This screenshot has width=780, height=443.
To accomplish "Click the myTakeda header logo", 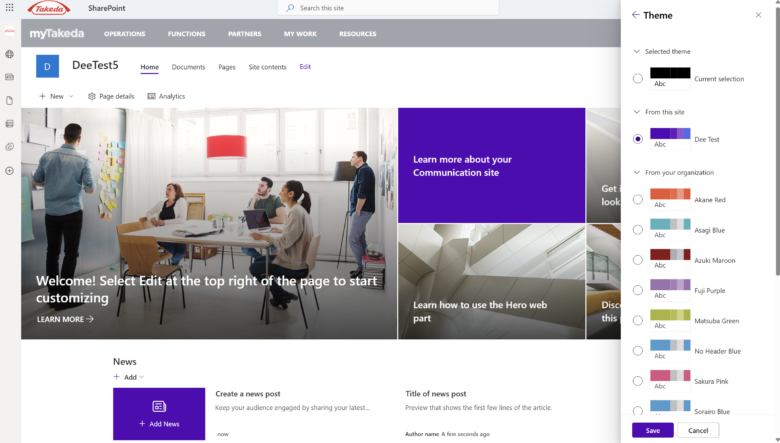I will (x=57, y=33).
